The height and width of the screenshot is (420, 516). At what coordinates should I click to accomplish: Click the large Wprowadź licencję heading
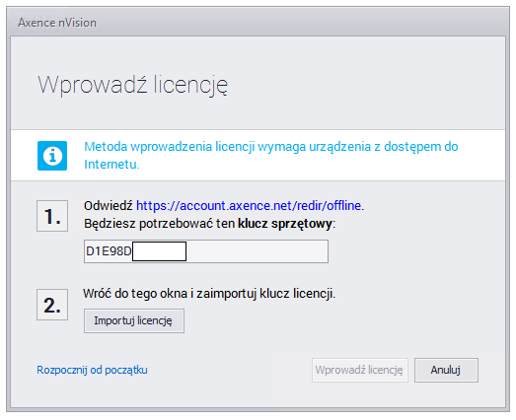(x=132, y=85)
